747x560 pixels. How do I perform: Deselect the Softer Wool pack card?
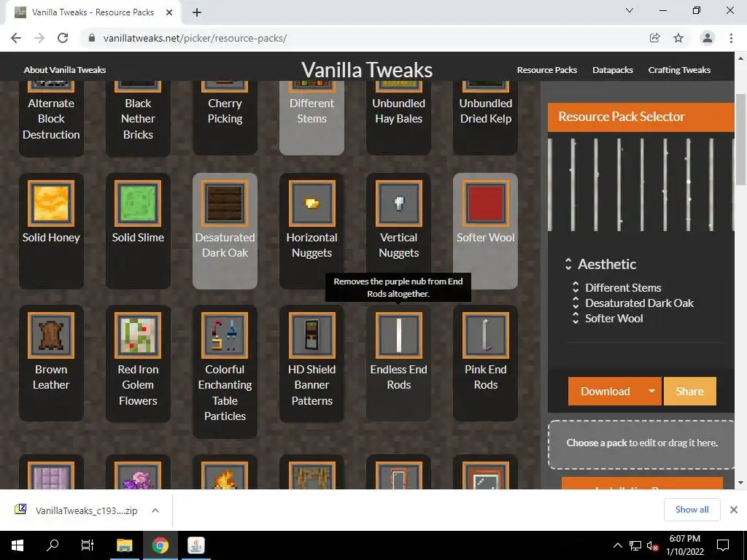(x=485, y=231)
